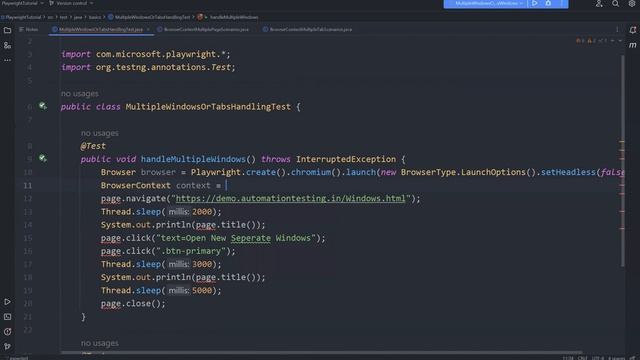Switch to the Notes tab
The image size is (640, 360).
click(29, 29)
